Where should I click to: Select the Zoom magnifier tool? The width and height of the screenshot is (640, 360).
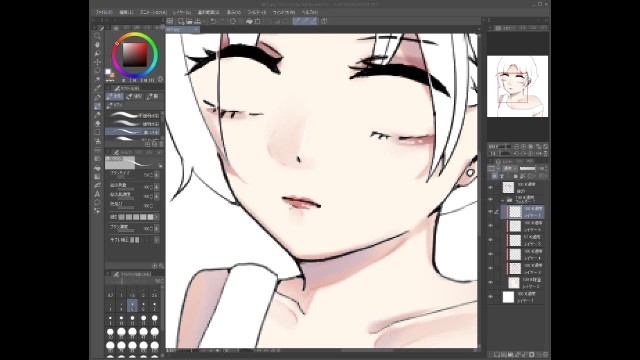coord(97,36)
